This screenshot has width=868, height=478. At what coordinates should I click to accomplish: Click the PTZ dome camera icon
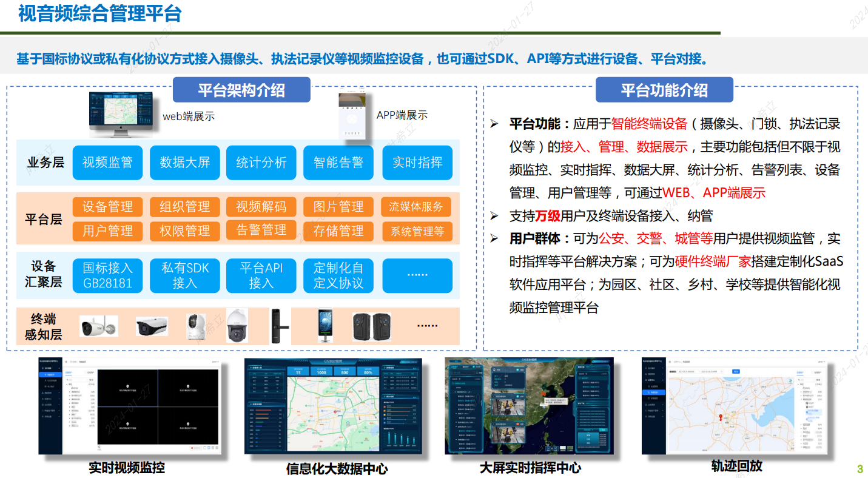(x=237, y=325)
